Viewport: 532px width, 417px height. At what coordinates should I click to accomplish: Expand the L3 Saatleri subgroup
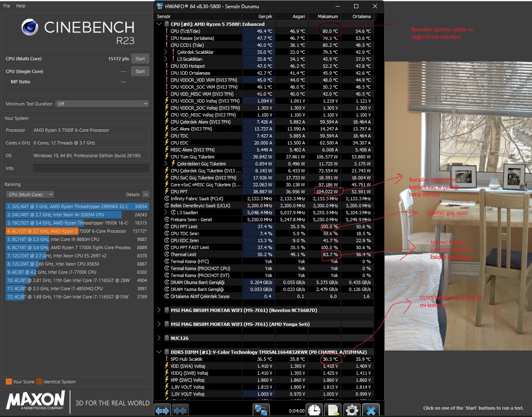point(166,213)
